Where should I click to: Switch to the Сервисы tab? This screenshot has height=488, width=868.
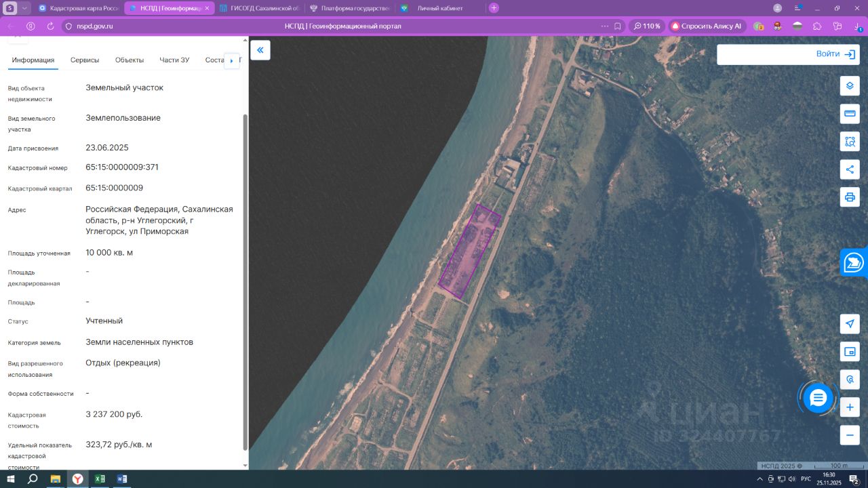pos(85,60)
